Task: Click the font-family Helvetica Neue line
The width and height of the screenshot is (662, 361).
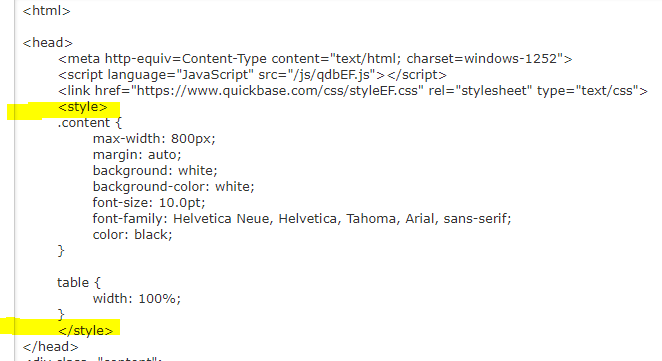Action: point(302,219)
